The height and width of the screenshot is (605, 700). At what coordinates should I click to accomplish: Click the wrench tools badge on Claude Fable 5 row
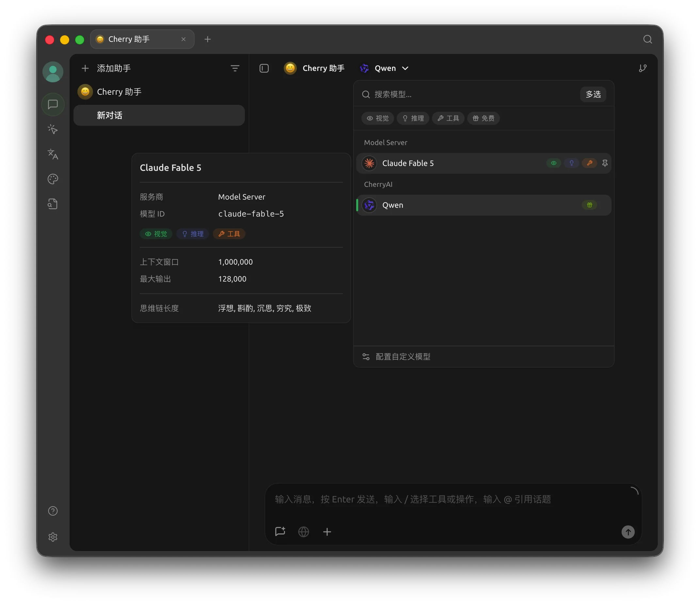(590, 163)
